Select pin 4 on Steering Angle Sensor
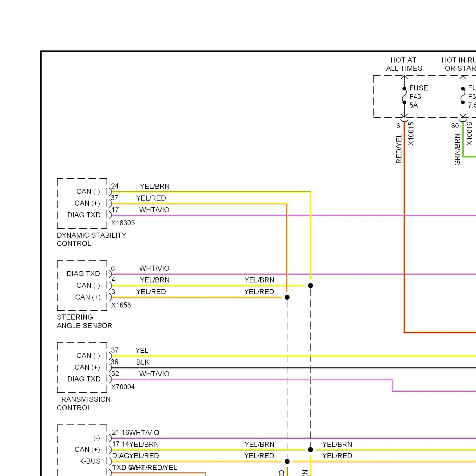The height and width of the screenshot is (476, 476). pos(113,280)
